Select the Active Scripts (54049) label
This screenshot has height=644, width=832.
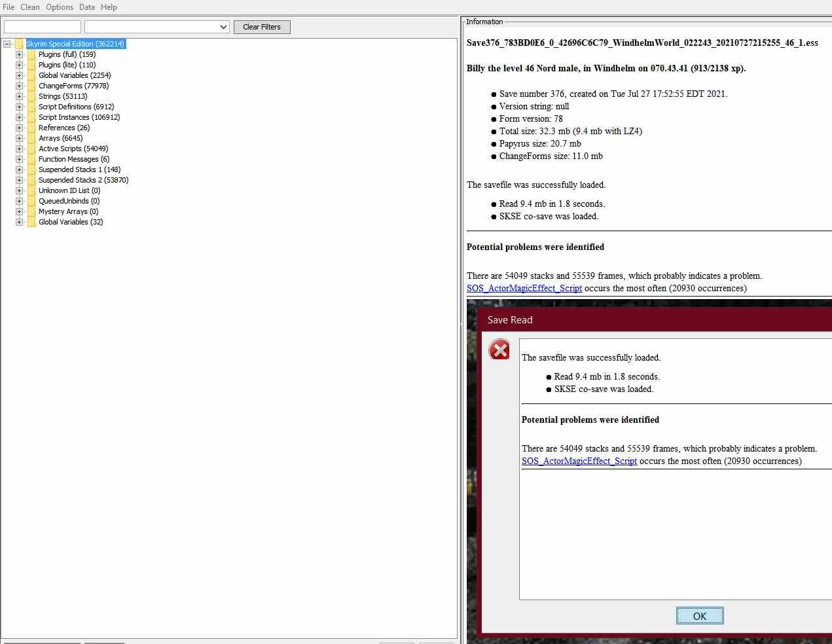tap(73, 149)
